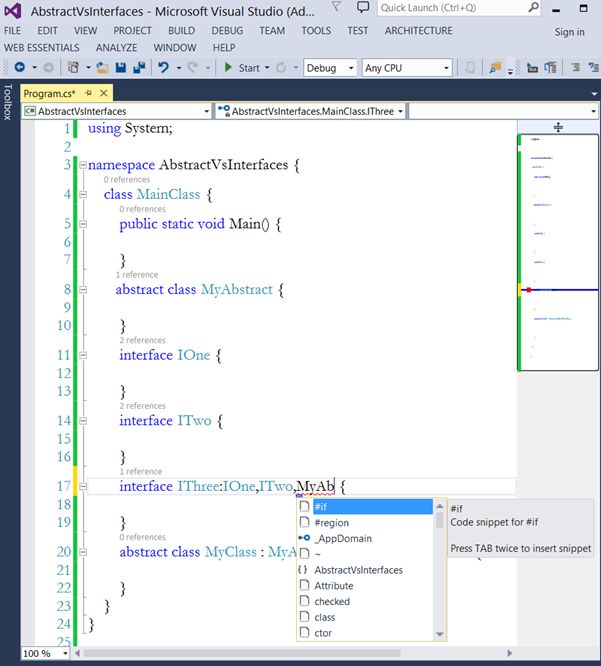The image size is (601, 666).
Task: Collapse the interface IOne block
Action: tap(82, 355)
